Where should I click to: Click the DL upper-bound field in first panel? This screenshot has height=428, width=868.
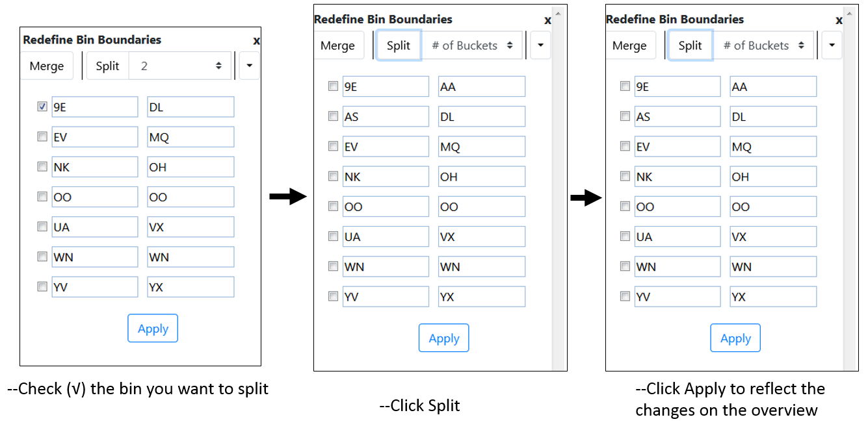pyautogui.click(x=190, y=107)
